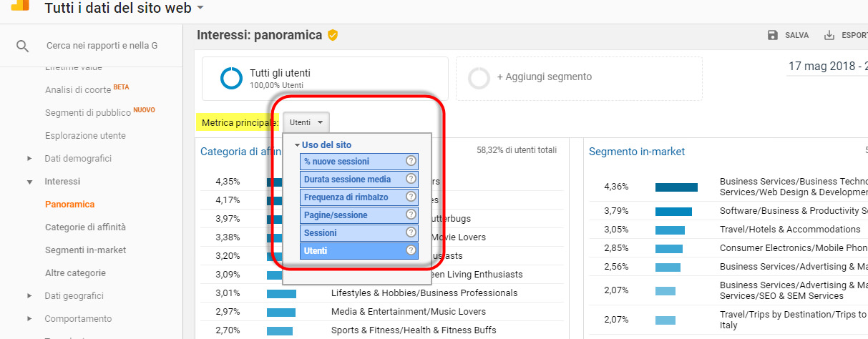Open Altre categorie report
This screenshot has height=339, width=868.
click(75, 272)
